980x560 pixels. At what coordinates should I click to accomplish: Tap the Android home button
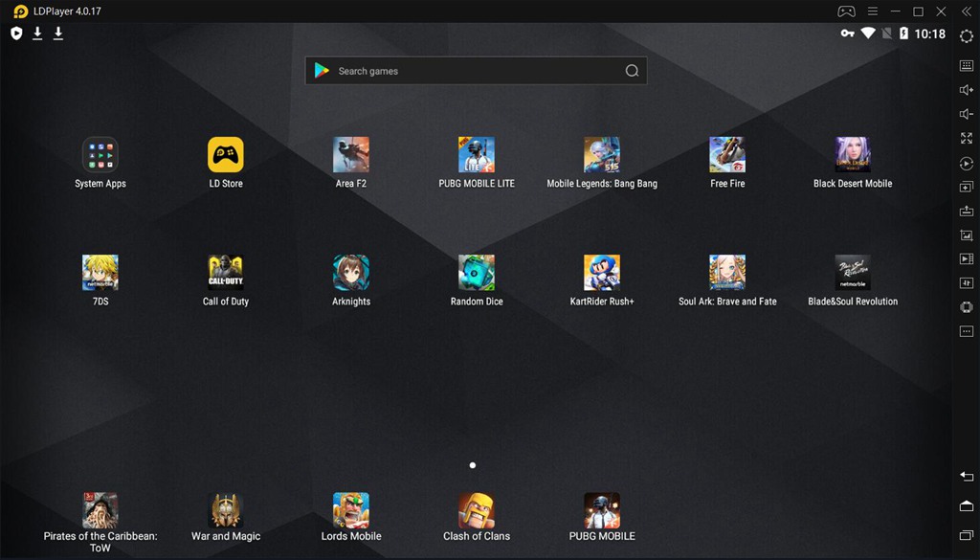click(967, 505)
